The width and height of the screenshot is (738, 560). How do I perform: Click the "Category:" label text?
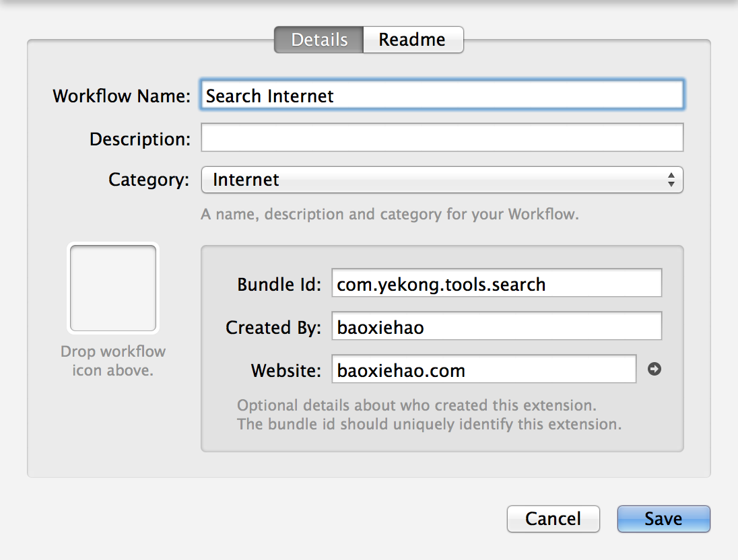(149, 180)
